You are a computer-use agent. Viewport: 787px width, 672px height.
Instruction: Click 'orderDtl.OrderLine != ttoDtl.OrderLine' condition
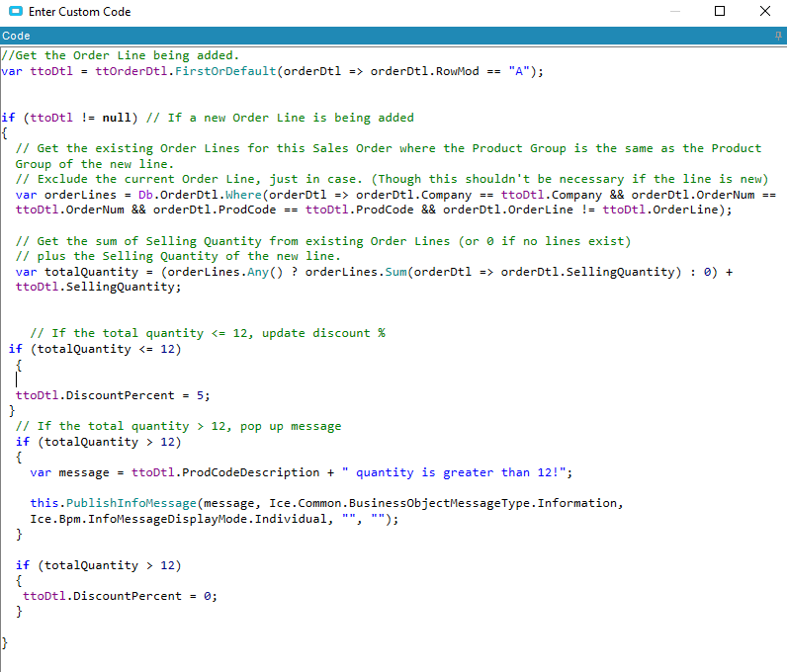pos(583,210)
